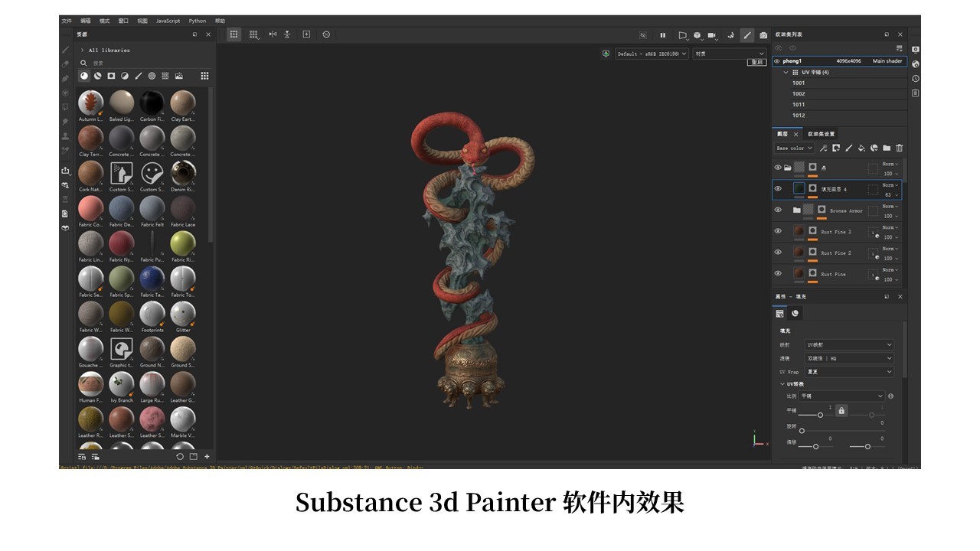The image size is (980, 551).
Task: Hide the Bronze Armor group layer
Action: pos(779,210)
